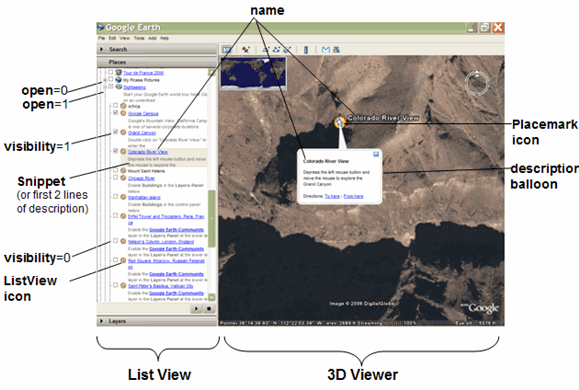Expand the My Picasa Pictures folder
579x390 pixels.
[105, 80]
